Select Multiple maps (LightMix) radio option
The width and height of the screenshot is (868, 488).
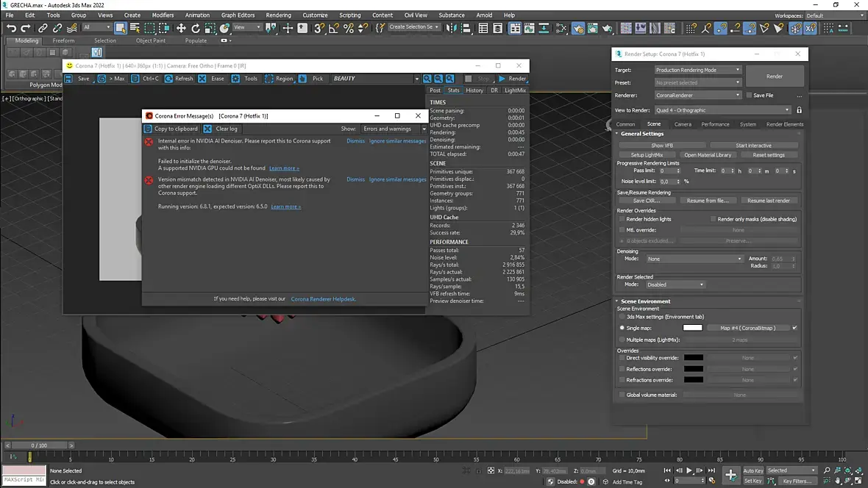pyautogui.click(x=622, y=340)
